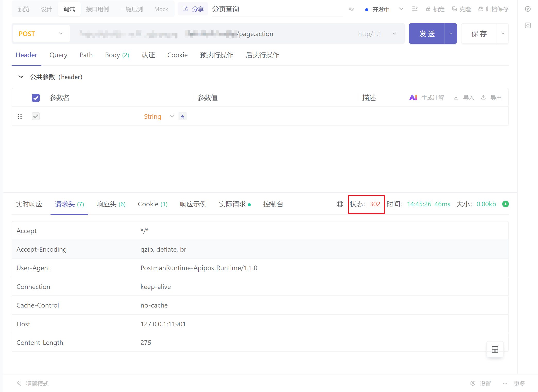Switch to the 响应示例 tab
538x392 pixels.
193,204
